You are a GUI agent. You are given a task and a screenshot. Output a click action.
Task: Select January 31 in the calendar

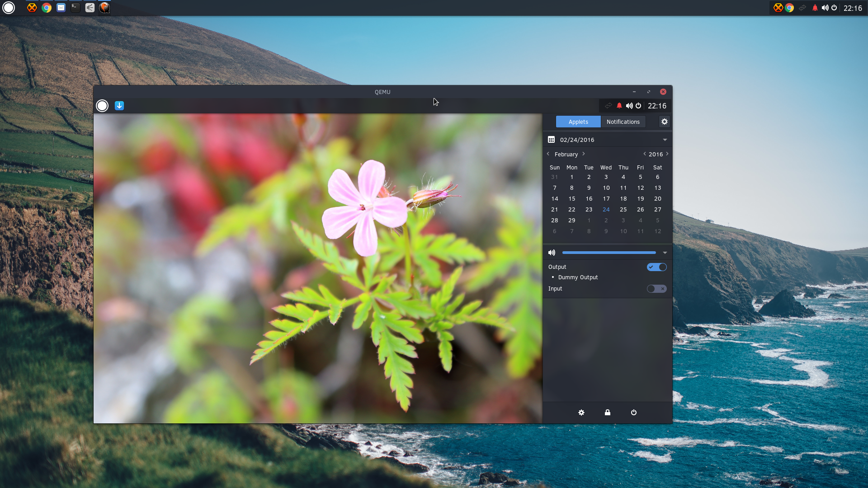pyautogui.click(x=555, y=177)
